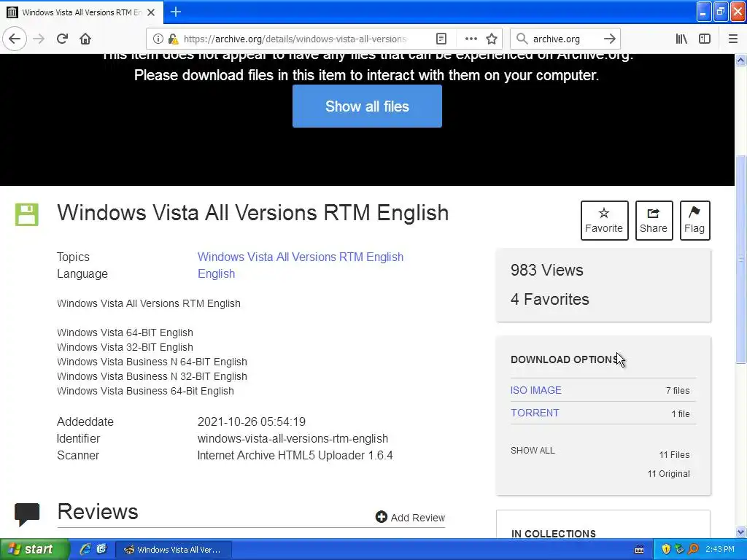The height and width of the screenshot is (560, 747).
Task: Launch Internet Explorer from quick launch
Action: tap(85, 549)
